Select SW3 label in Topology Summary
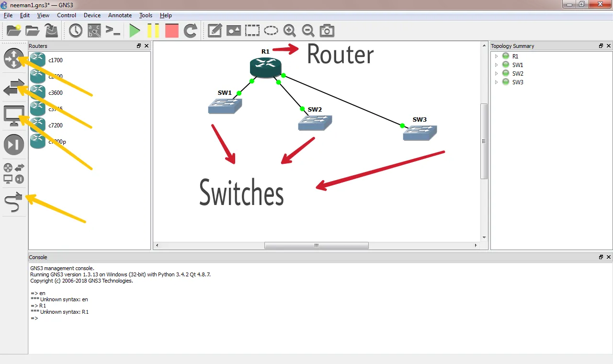Image resolution: width=613 pixels, height=364 pixels. (x=518, y=82)
